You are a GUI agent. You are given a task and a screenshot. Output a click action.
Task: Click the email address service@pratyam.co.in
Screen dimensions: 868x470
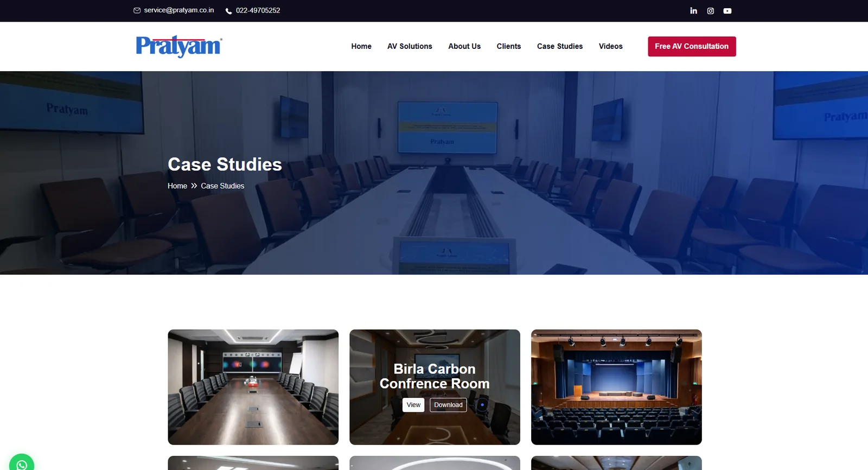tap(179, 10)
